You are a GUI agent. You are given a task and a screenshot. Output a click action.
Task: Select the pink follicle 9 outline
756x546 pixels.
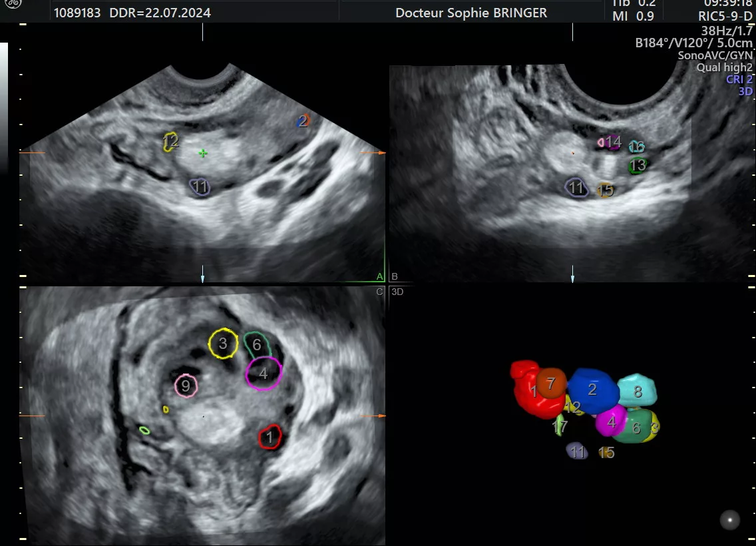tap(186, 386)
